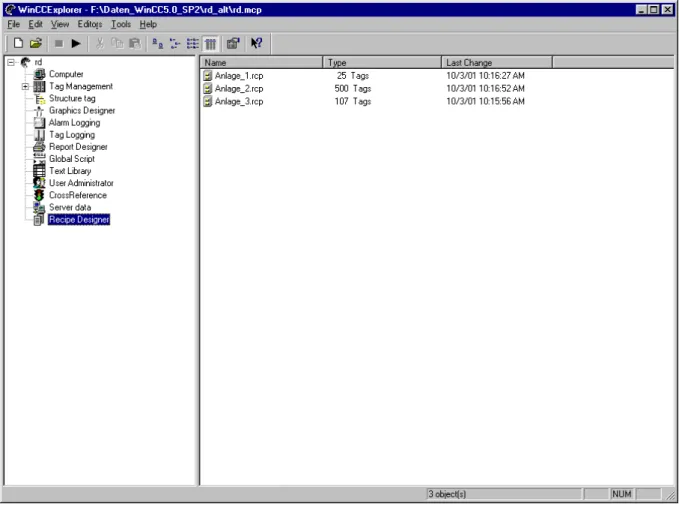Select User Administrator in the tree

pos(81,183)
